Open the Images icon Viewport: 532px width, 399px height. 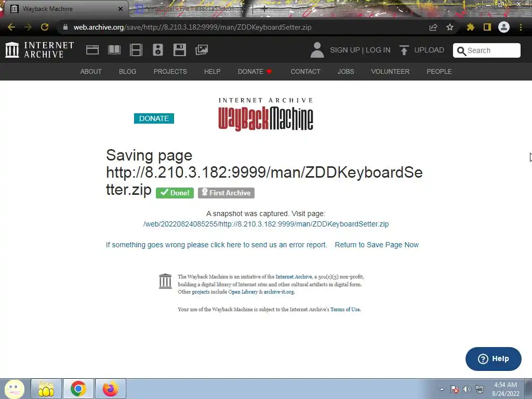coord(202,50)
